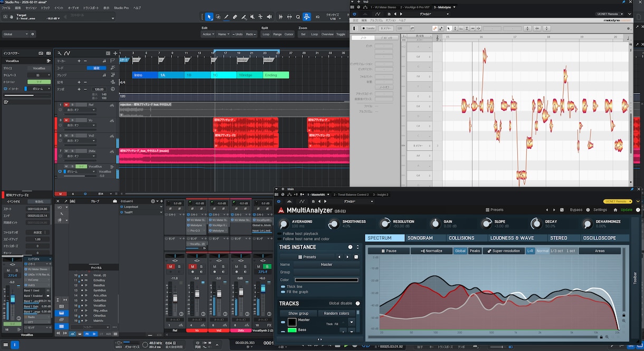Click the channel filter field (フィルター)

click(91, 327)
